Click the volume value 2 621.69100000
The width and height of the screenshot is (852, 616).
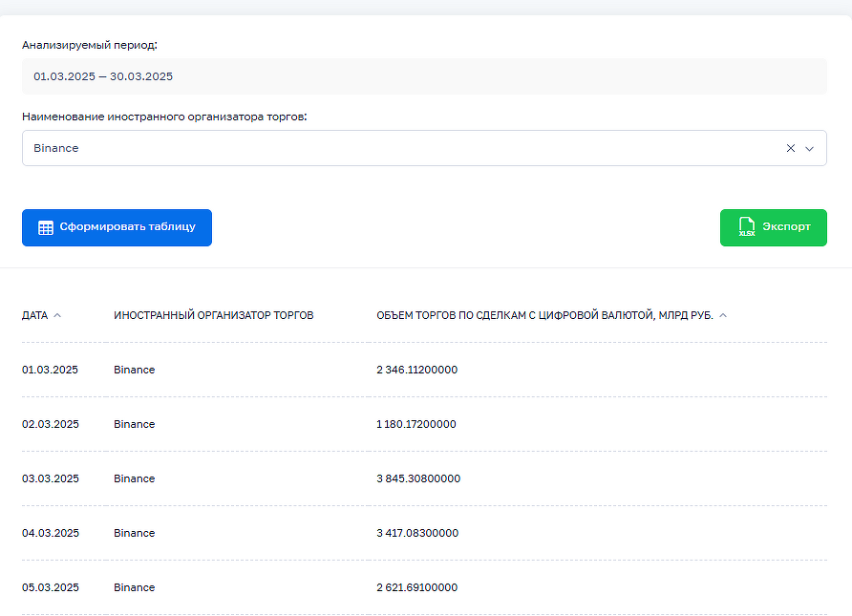point(416,587)
